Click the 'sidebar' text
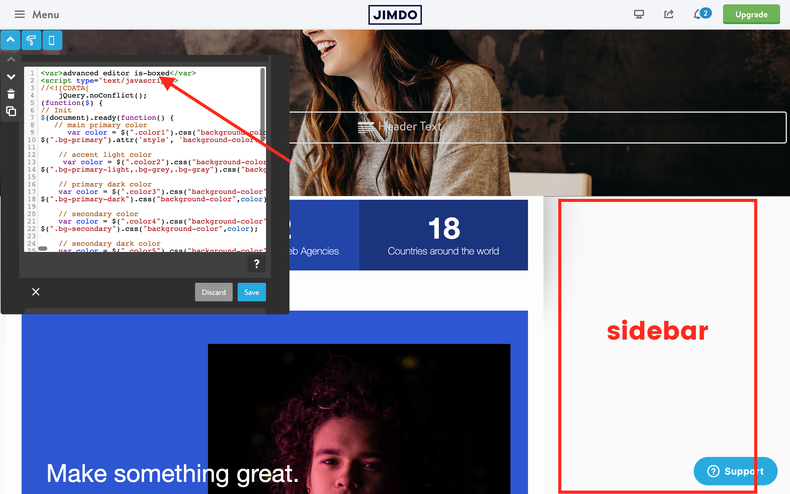This screenshot has width=790, height=494. [x=657, y=331]
